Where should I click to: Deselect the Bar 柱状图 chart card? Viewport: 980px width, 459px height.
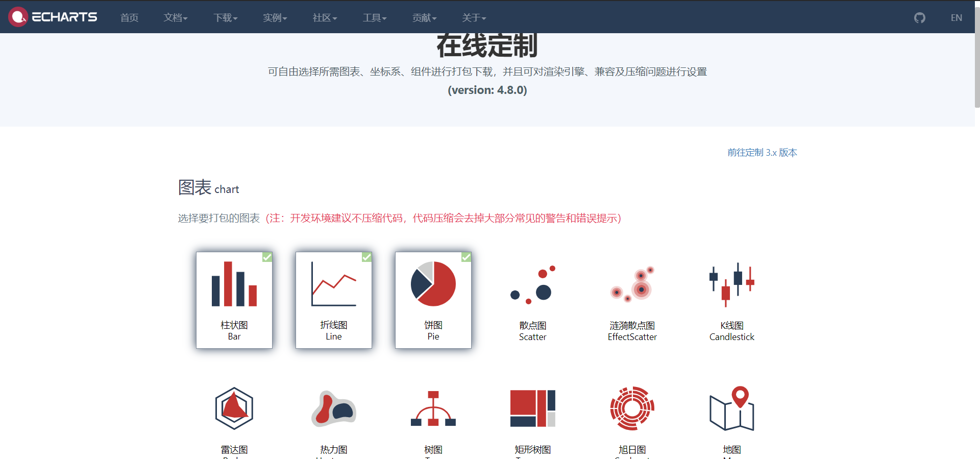coord(234,300)
